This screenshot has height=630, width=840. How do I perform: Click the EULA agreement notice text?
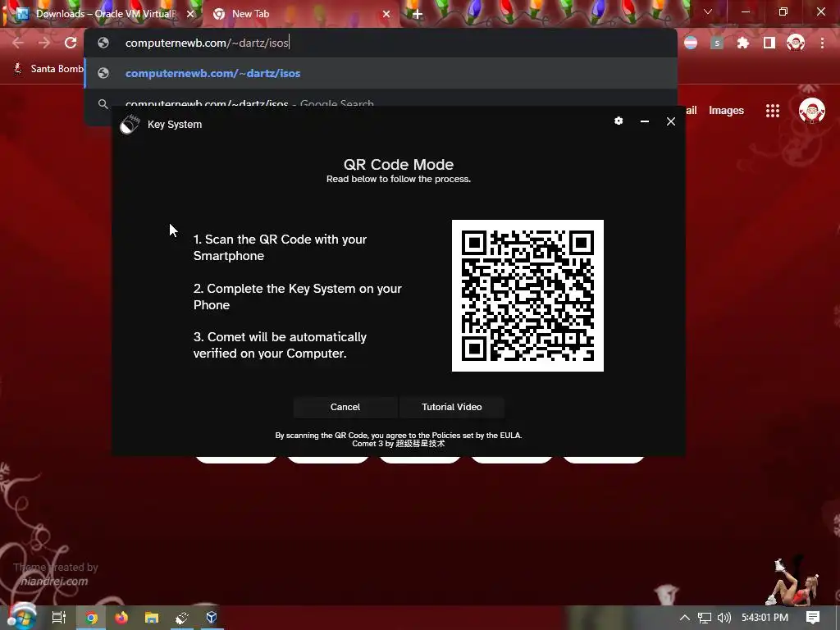(399, 435)
